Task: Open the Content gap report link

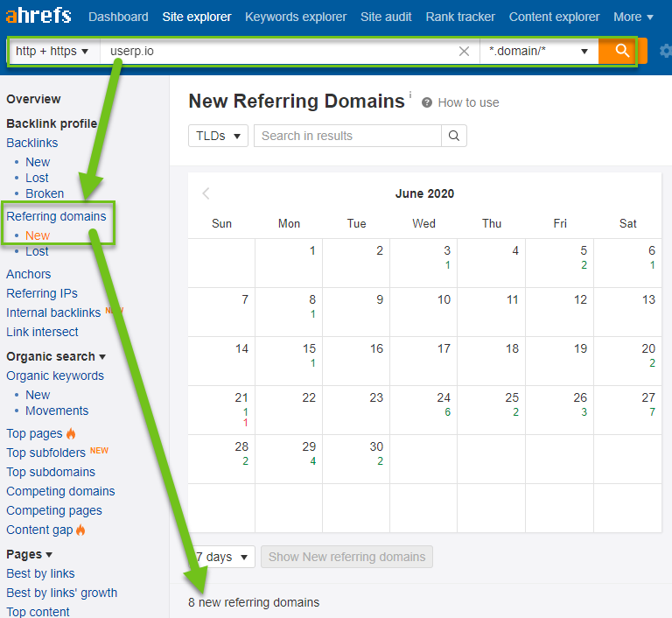Action: click(x=40, y=530)
